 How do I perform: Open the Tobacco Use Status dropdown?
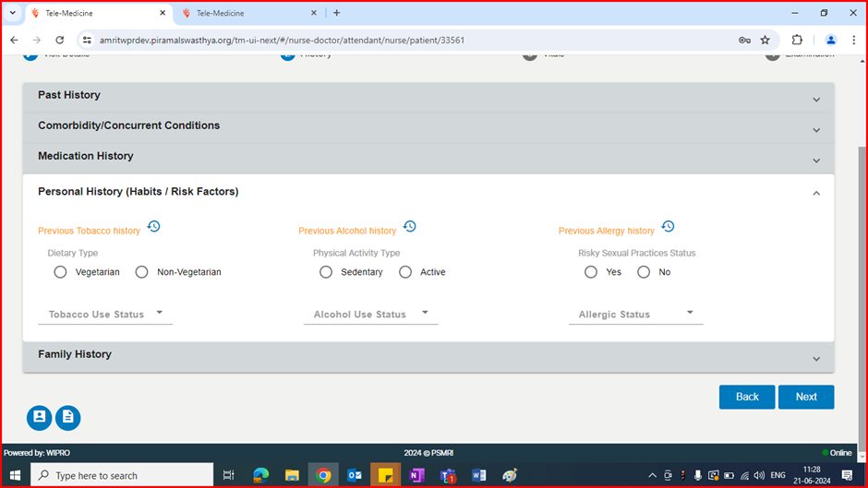pyautogui.click(x=105, y=314)
